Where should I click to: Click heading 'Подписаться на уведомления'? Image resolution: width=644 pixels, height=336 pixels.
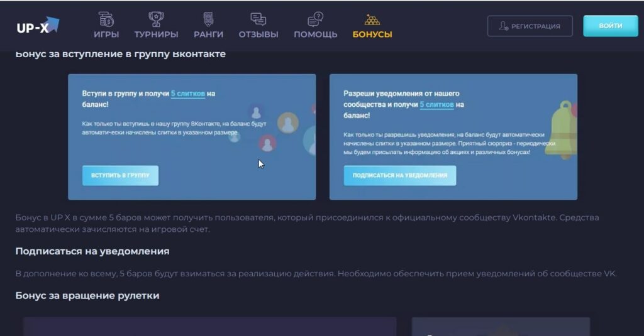[x=92, y=251]
